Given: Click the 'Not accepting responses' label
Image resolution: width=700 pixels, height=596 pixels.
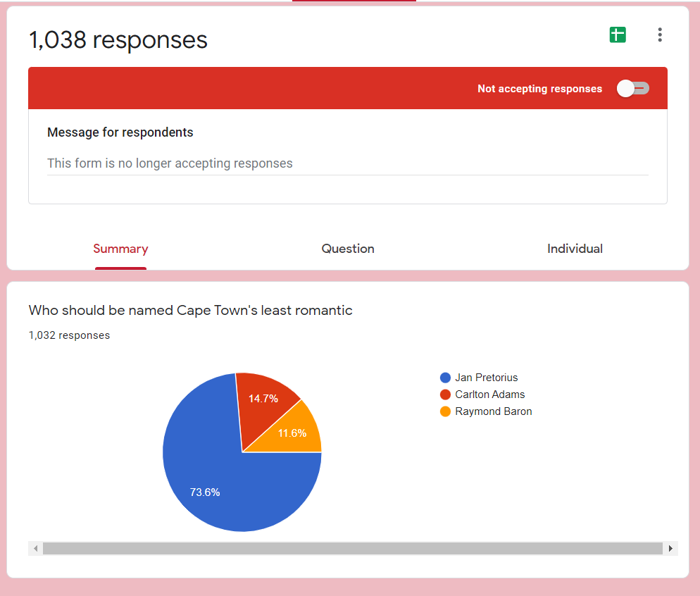Looking at the screenshot, I should pyautogui.click(x=539, y=89).
